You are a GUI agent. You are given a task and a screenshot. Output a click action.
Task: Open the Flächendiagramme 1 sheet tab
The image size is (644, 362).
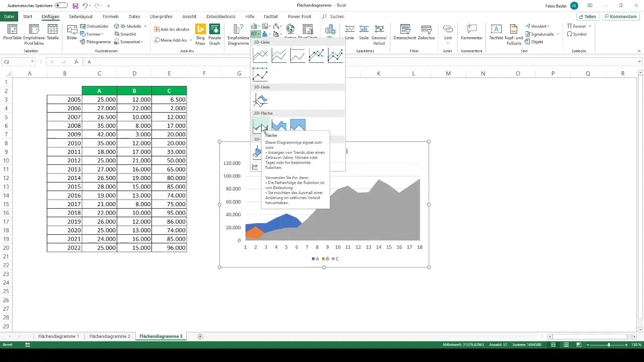(59, 336)
